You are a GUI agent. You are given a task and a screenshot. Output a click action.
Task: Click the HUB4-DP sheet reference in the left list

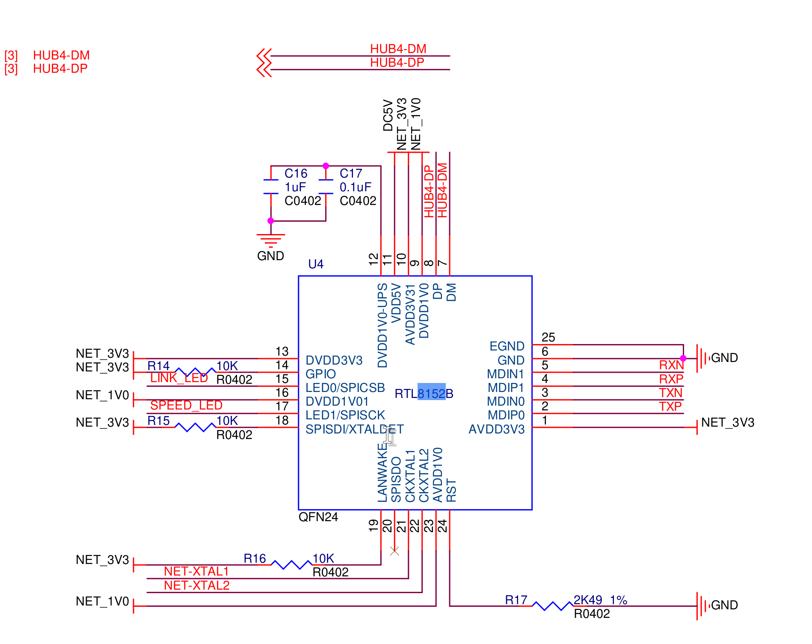click(60, 68)
